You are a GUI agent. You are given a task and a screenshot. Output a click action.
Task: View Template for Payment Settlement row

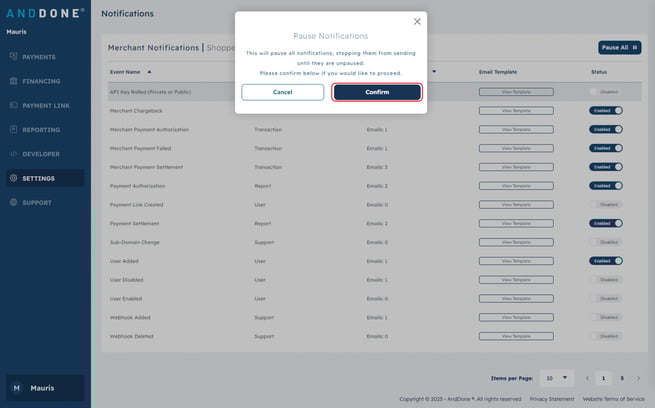[x=516, y=223]
